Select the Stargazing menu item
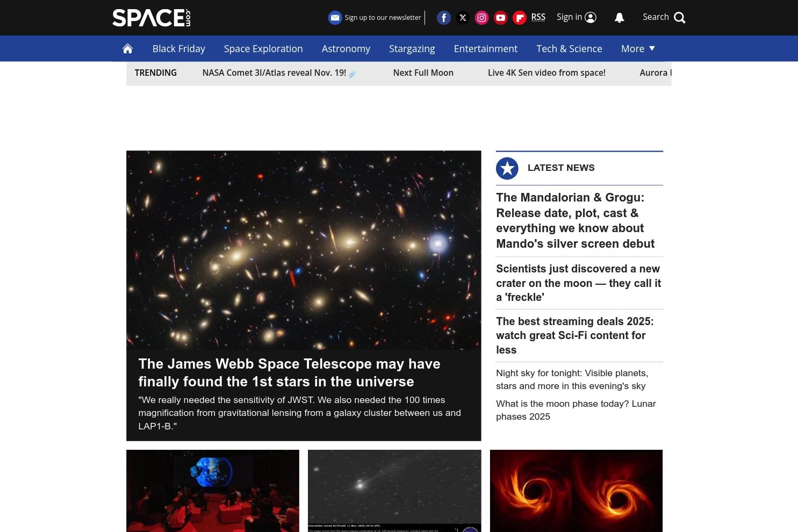Image resolution: width=798 pixels, height=532 pixels. (x=412, y=48)
